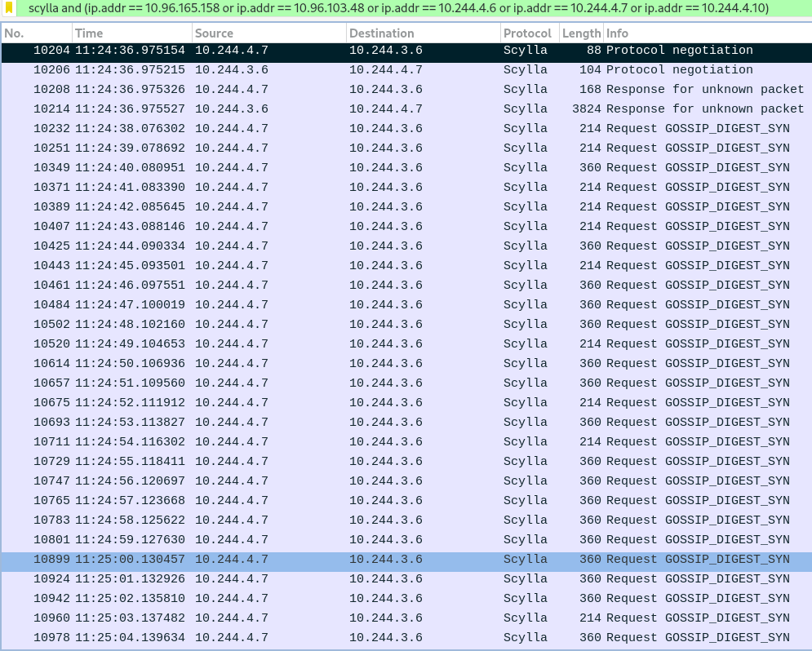Select packet number 10425
Image resolution: width=812 pixels, height=651 pixels.
tap(406, 246)
